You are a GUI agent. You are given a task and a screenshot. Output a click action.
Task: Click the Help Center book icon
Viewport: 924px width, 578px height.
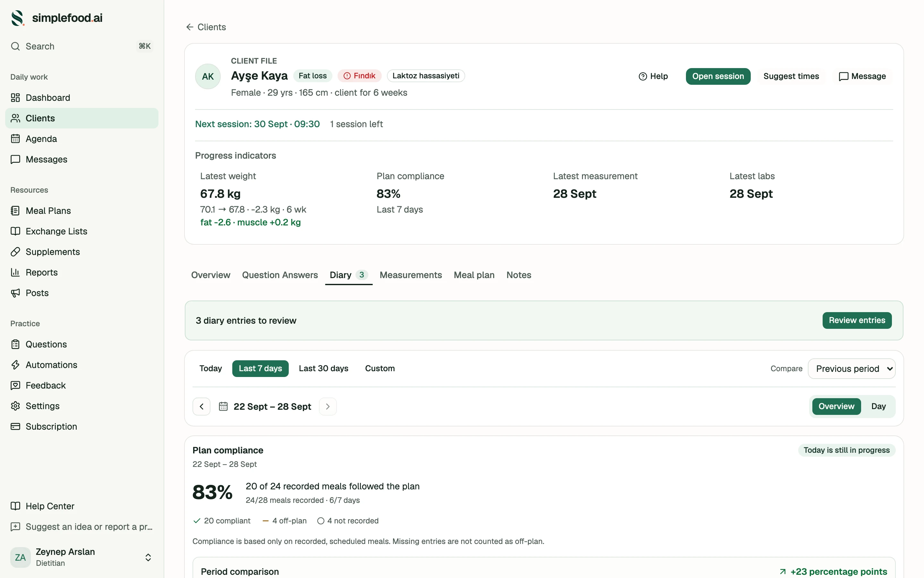15,506
